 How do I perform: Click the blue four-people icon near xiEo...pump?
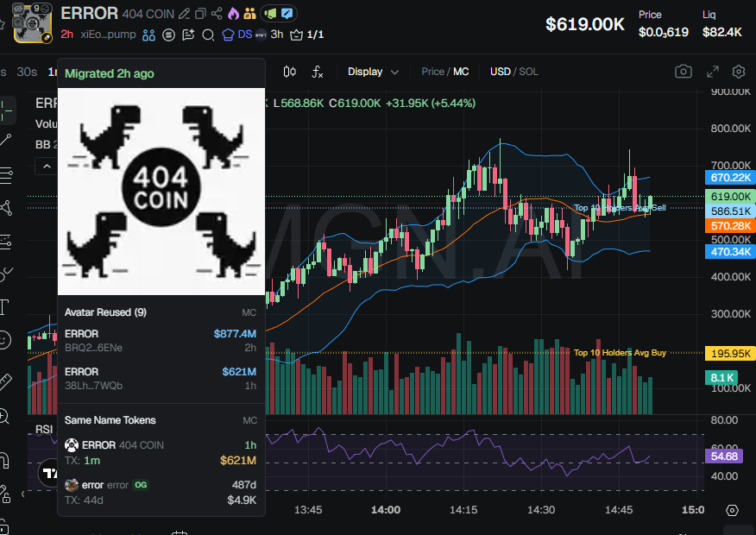(149, 35)
